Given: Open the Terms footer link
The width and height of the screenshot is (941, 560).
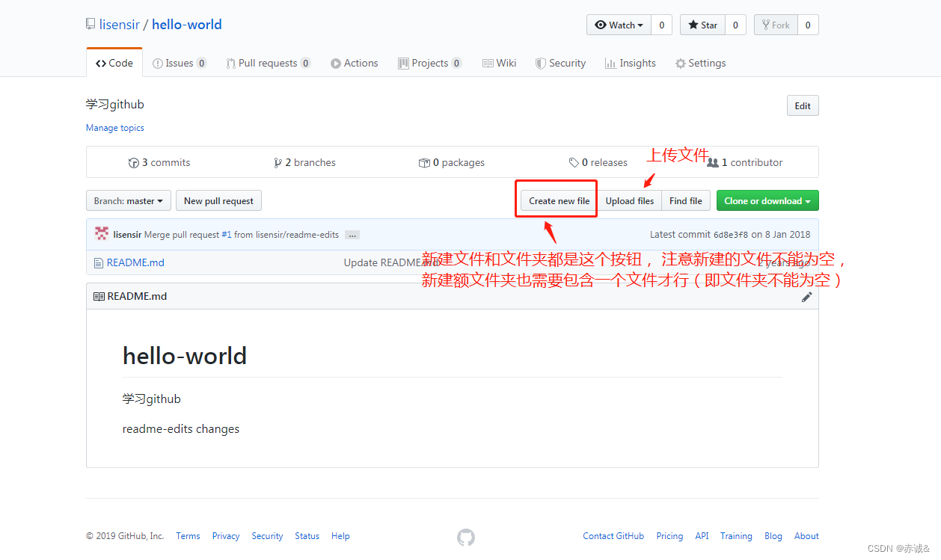Looking at the screenshot, I should 188,536.
